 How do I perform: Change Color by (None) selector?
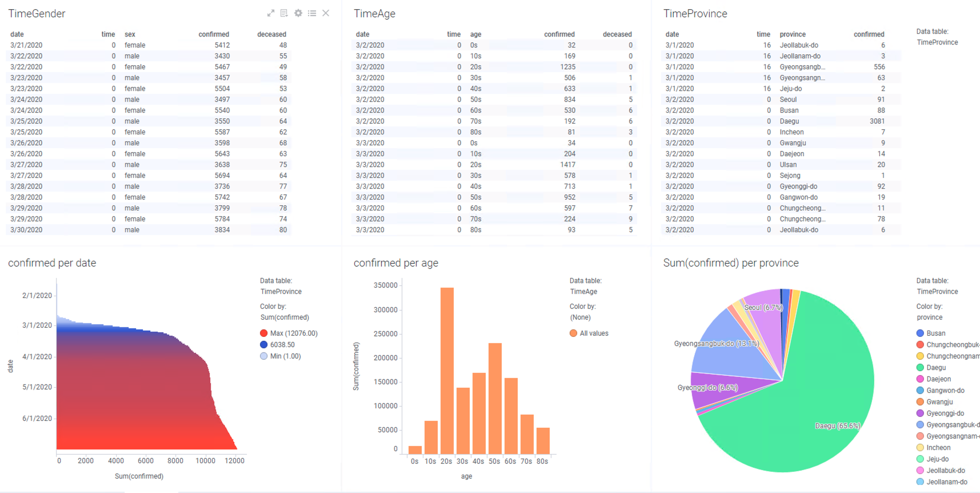(x=580, y=317)
